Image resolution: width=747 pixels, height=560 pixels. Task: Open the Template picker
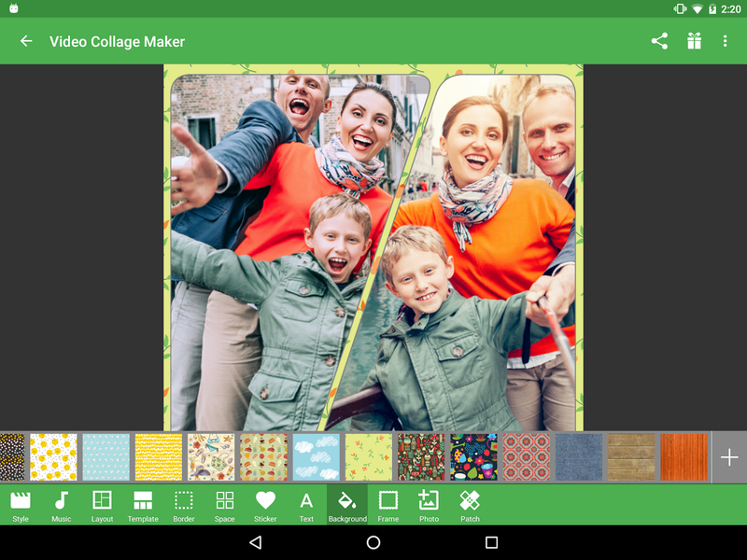click(x=144, y=504)
